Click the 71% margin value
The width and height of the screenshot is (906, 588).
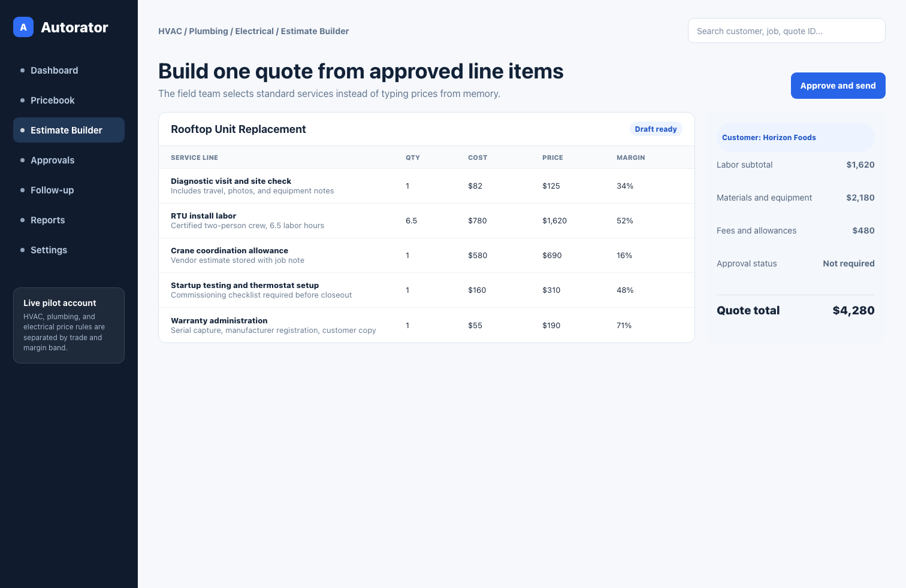point(624,325)
